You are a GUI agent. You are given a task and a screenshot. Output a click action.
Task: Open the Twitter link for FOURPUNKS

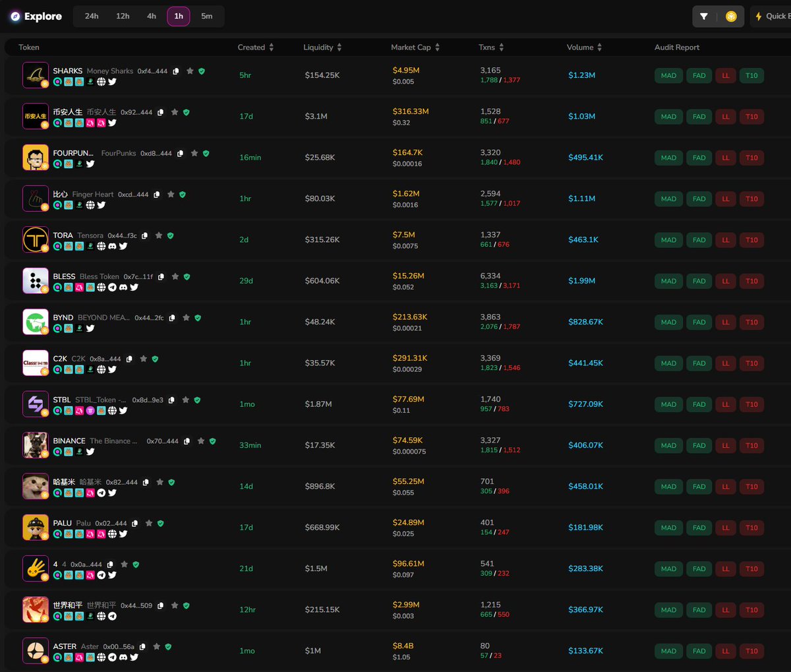point(90,164)
